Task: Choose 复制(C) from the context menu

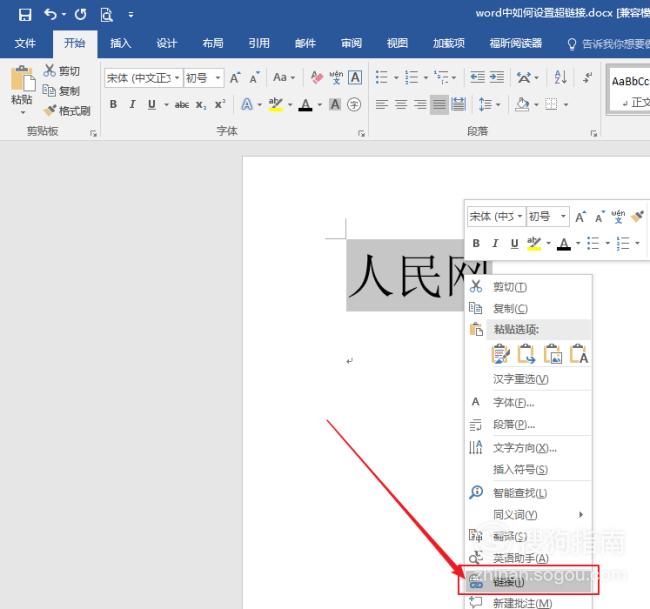Action: (x=528, y=308)
